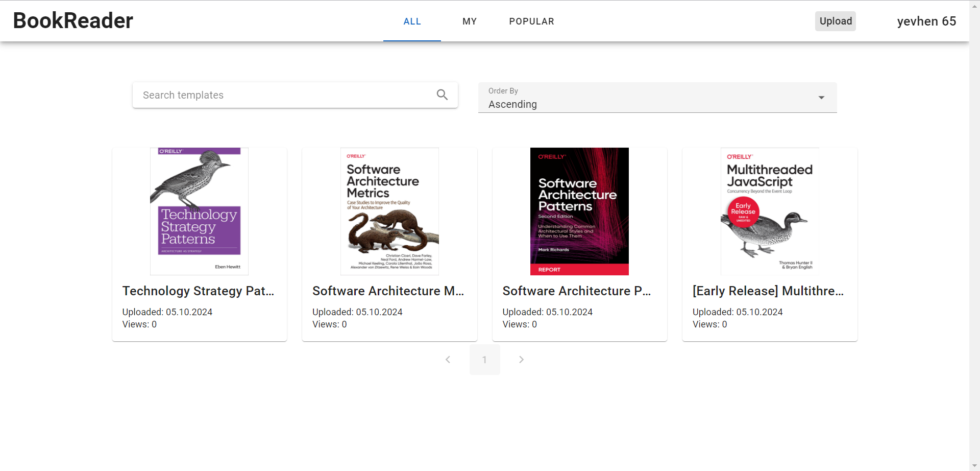
Task: Open Multithreaded JavaScript cover thumbnail
Action: coord(770,211)
